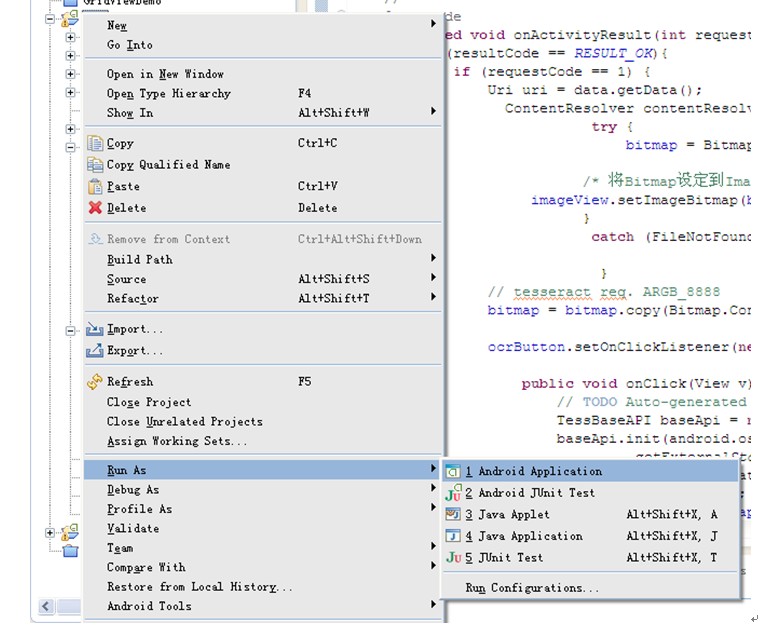The width and height of the screenshot is (760, 629).
Task: Click the blue bucket icon at tree bottom
Action: [70, 551]
